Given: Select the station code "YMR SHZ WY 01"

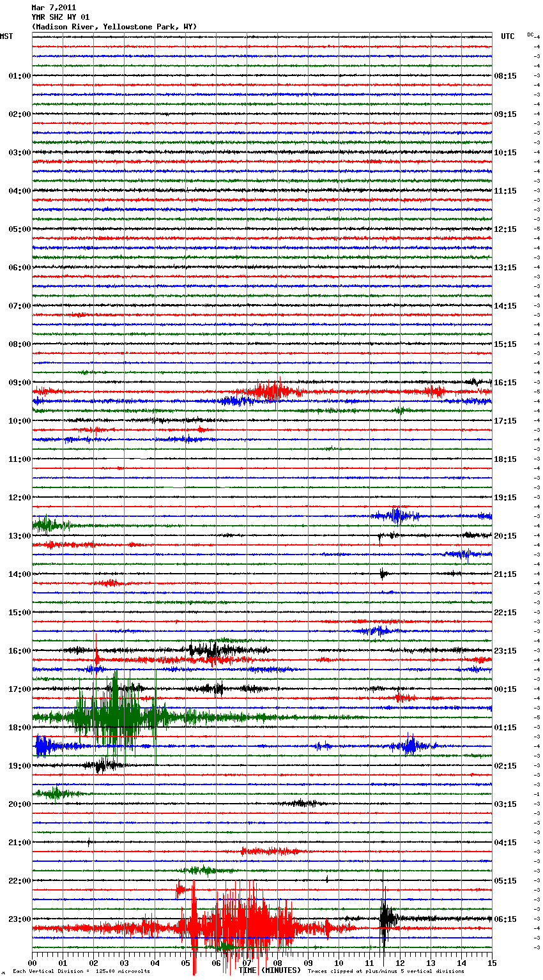Looking at the screenshot, I should [x=61, y=17].
